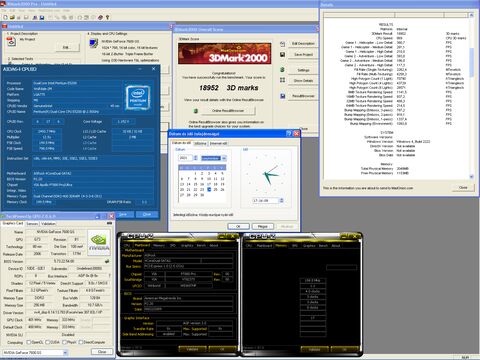Image resolution: width=480 pixels, height=360 pixels.
Task: Click the green icon beside Online ResultBrowser
Action: [x=196, y=111]
